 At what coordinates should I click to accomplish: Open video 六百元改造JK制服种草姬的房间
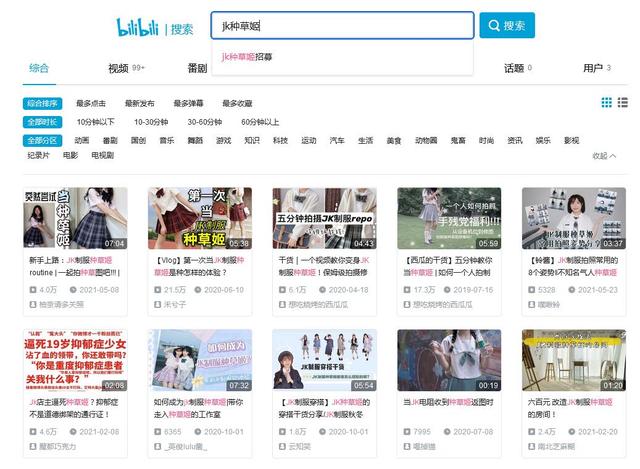[x=570, y=408]
